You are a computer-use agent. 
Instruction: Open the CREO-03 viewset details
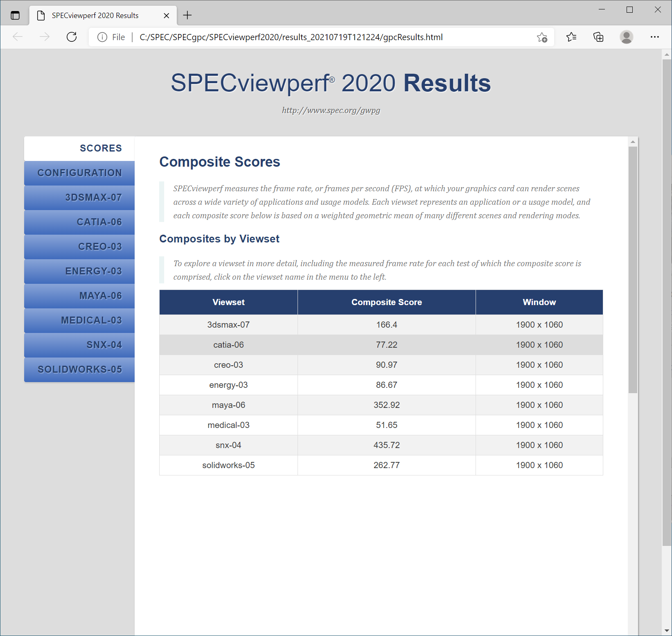[79, 247]
